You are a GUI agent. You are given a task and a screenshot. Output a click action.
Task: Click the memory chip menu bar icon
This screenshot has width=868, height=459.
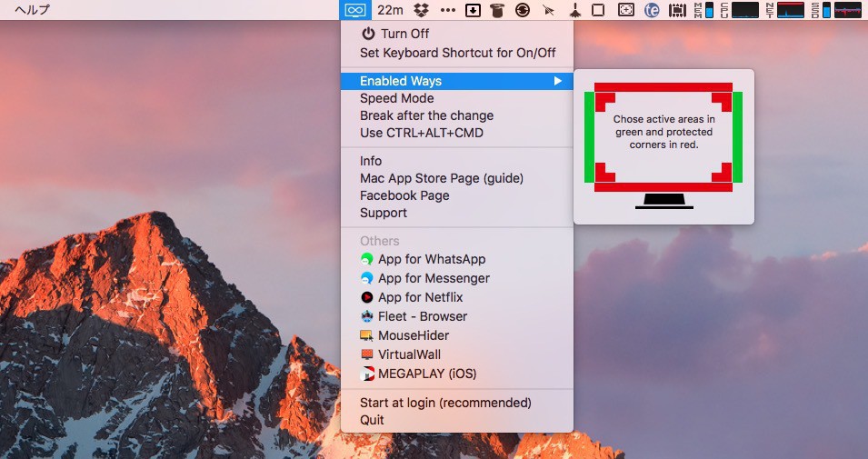pos(677,10)
